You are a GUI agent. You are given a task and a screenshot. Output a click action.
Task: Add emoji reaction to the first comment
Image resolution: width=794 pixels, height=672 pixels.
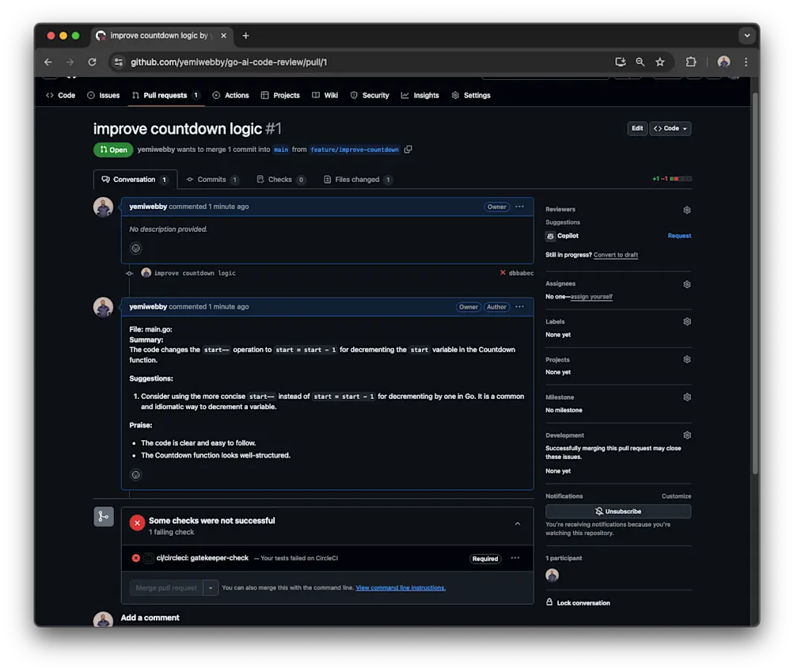tap(135, 248)
